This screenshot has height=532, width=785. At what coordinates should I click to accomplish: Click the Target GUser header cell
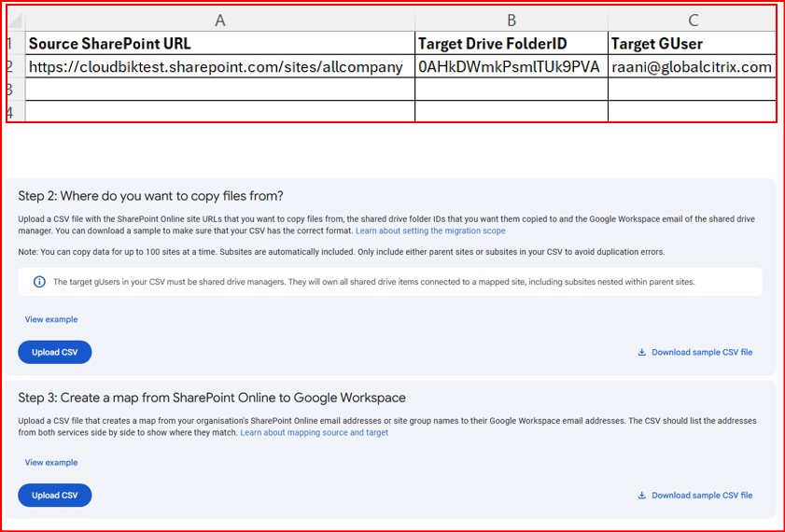point(692,43)
